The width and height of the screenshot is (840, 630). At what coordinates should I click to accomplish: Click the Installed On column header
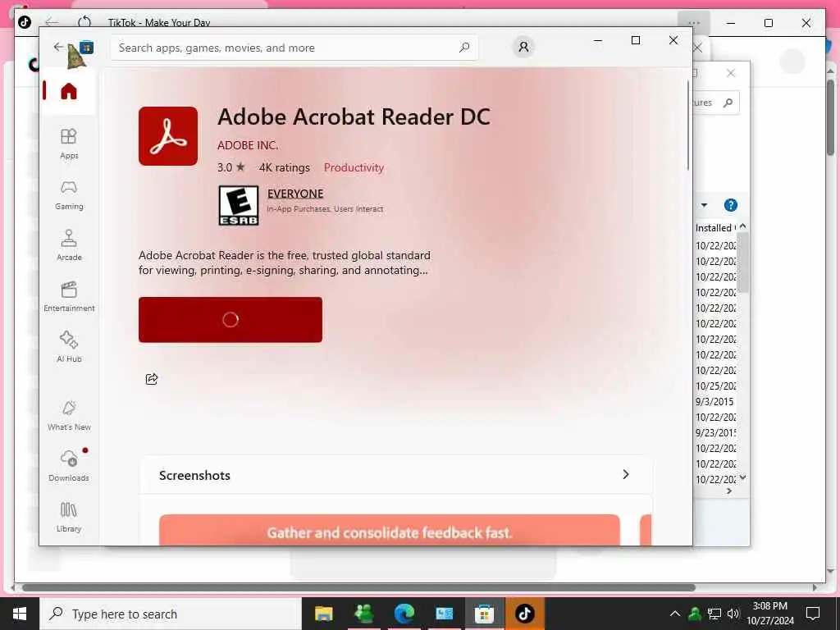[715, 228]
